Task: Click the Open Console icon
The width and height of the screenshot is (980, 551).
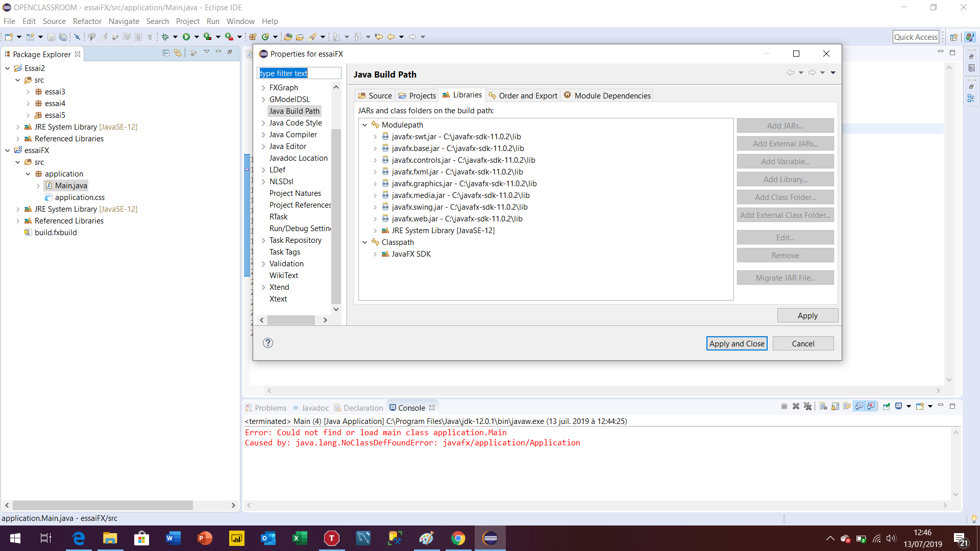Action: (x=920, y=407)
